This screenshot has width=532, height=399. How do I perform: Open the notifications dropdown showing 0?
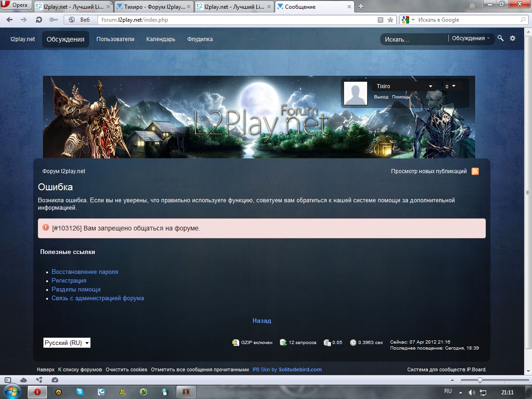[450, 86]
